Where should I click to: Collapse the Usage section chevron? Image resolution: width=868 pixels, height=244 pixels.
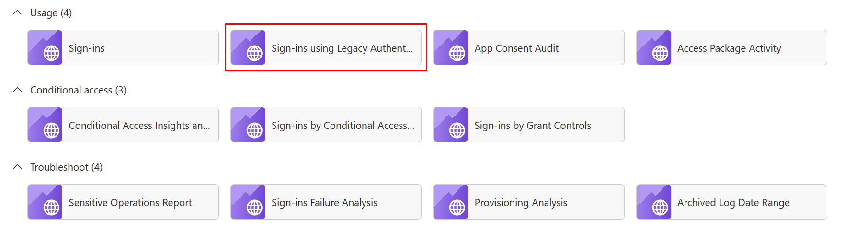pos(17,12)
